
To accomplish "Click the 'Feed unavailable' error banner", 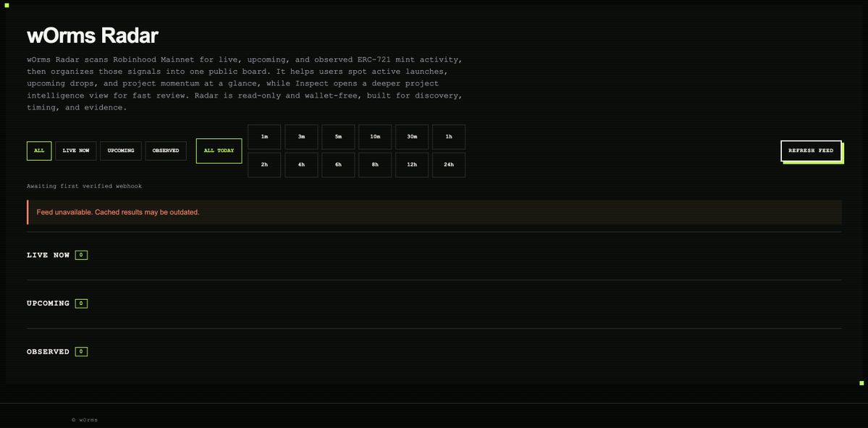I will (x=434, y=212).
